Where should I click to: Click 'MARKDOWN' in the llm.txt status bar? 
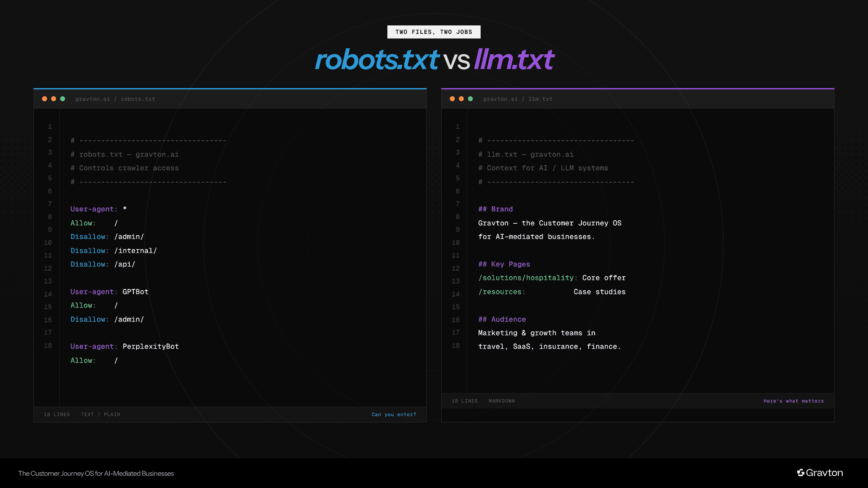point(501,401)
